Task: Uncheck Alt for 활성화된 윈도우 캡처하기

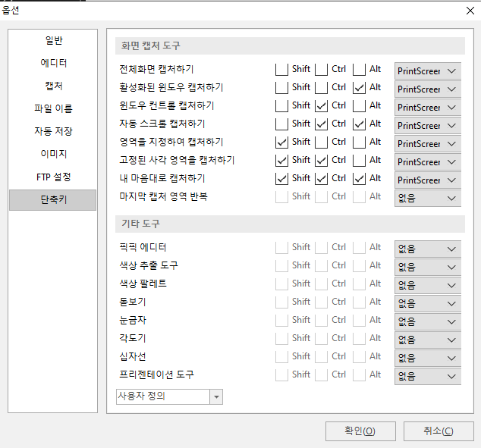Action: coord(359,88)
